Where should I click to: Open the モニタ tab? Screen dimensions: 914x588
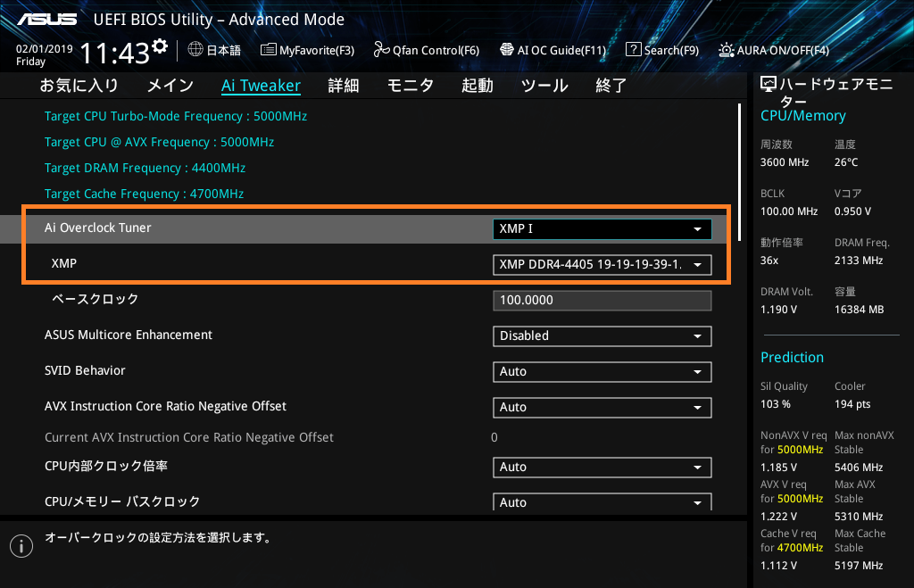coord(411,86)
